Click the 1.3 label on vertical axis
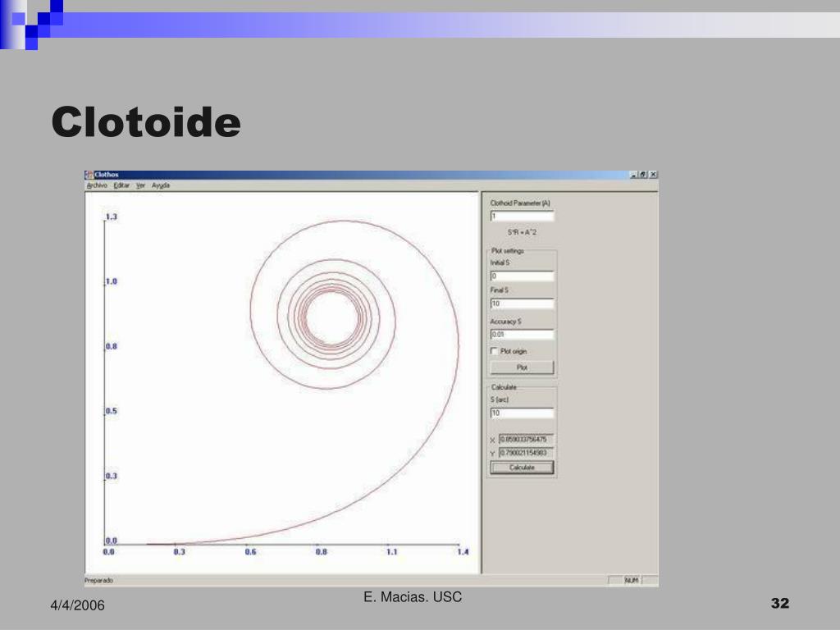This screenshot has height=630, width=840. pos(111,217)
